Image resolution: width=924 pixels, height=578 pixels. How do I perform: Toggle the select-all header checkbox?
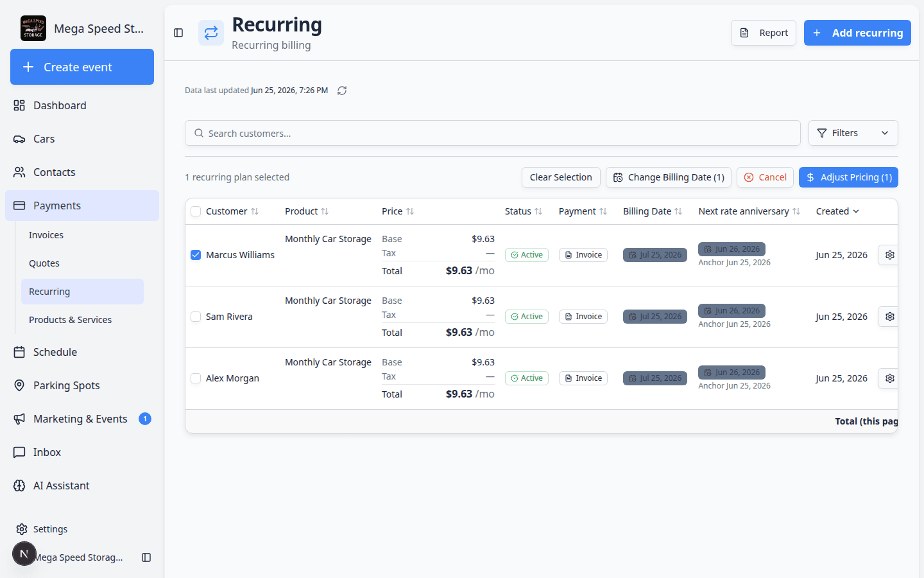tap(196, 211)
